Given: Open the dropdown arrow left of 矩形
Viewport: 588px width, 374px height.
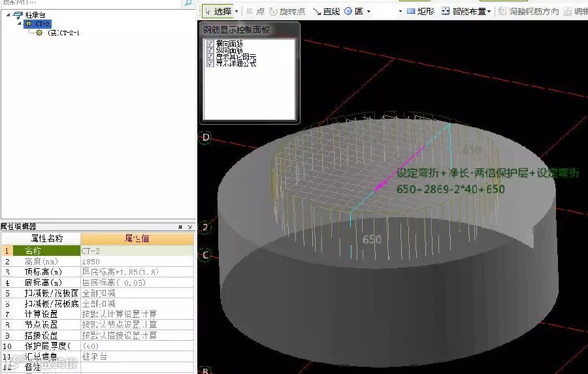Looking at the screenshot, I should pyautogui.click(x=400, y=12).
